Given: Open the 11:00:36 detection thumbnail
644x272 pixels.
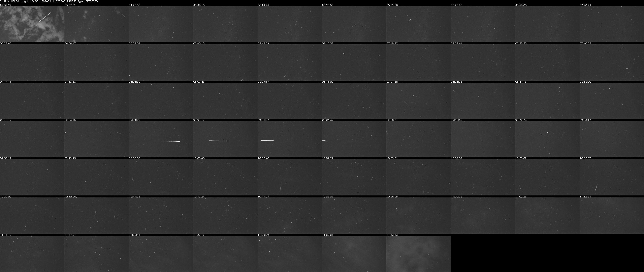Looking at the screenshot, I should click(x=483, y=215).
